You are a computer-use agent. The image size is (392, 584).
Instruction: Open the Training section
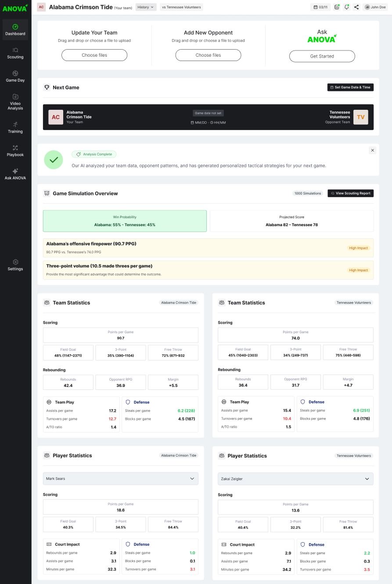[15, 127]
